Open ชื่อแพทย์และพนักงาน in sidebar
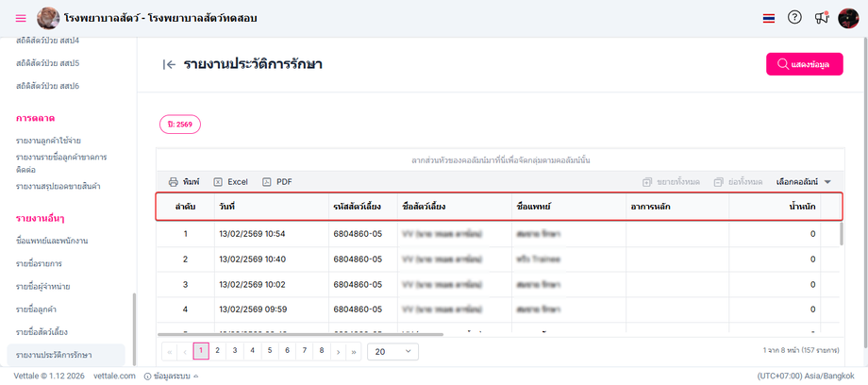Screen dimensions: 868x385 [x=52, y=241]
